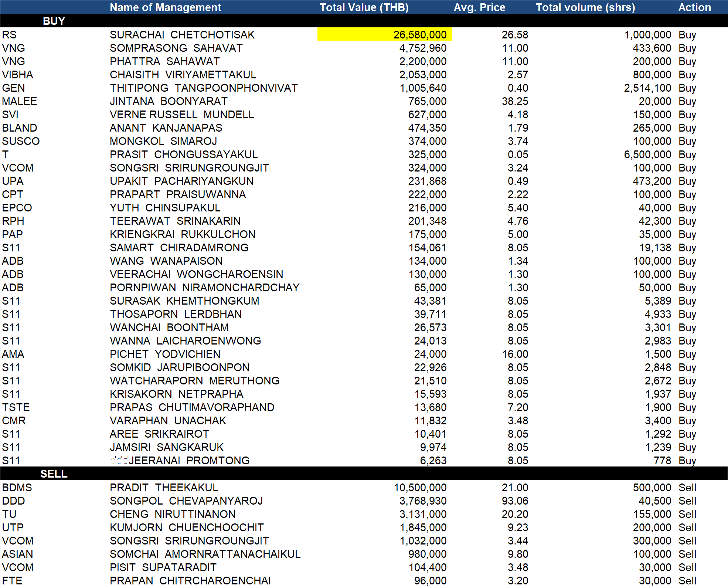Click volume 2,514,100 in GEN row

coord(647,88)
